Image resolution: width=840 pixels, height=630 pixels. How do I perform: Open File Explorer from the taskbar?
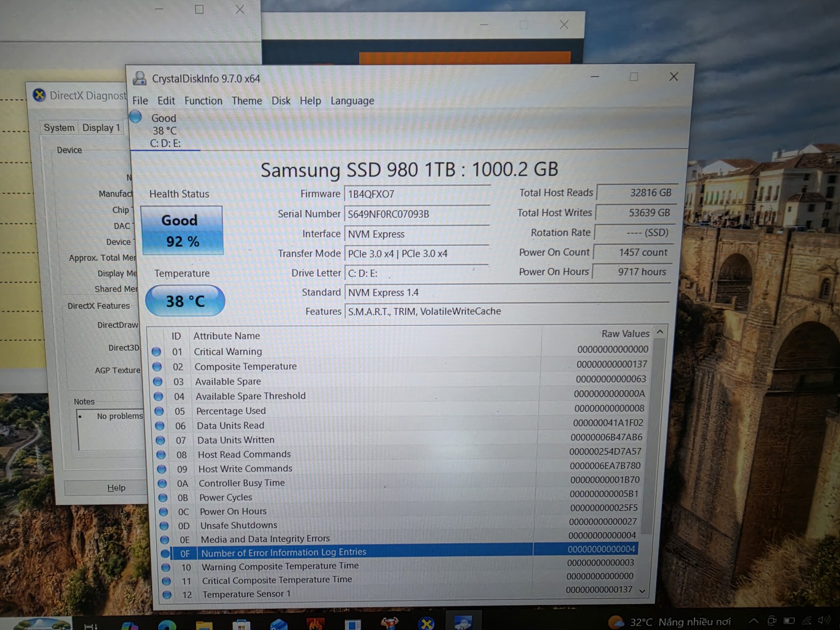tap(204, 625)
